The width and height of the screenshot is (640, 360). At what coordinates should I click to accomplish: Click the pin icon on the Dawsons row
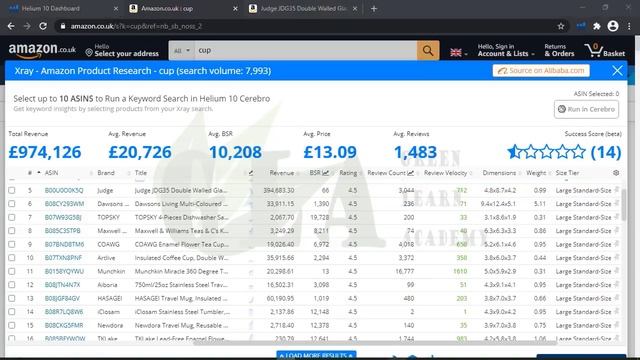617,203
